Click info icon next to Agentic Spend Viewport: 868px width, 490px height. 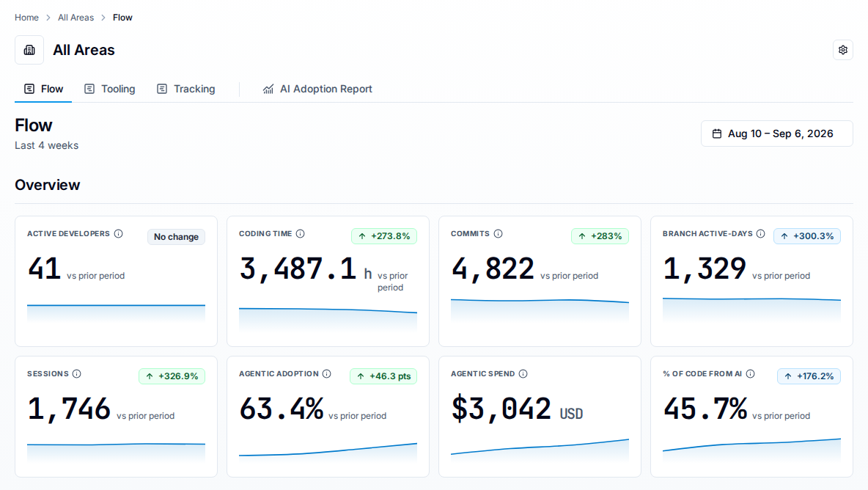(x=523, y=373)
